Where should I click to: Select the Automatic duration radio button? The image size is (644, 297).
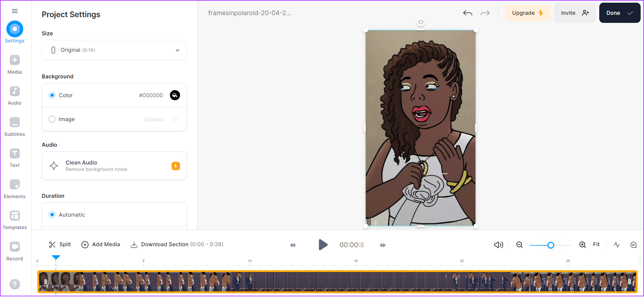click(x=52, y=215)
